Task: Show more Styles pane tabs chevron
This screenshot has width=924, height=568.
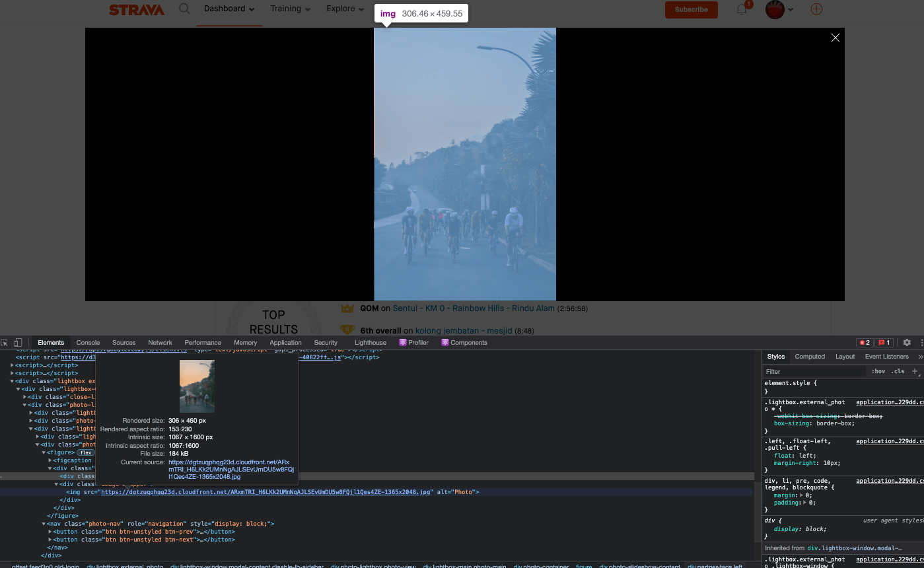Action: click(920, 357)
